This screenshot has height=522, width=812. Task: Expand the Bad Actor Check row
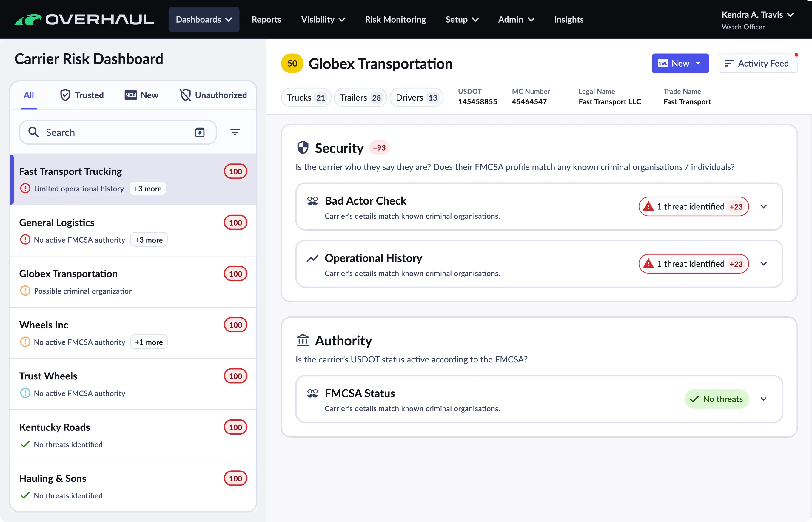(764, 206)
